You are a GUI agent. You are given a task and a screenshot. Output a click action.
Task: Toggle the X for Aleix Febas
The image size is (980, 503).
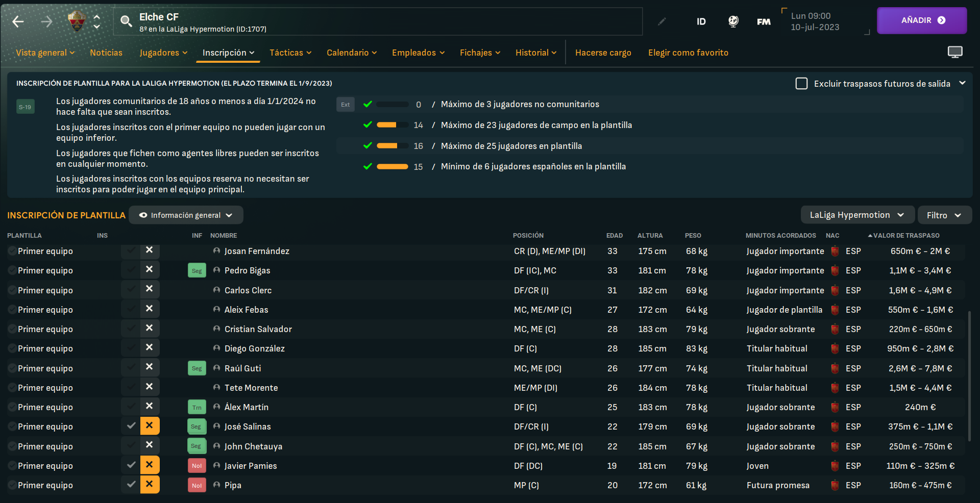(150, 309)
